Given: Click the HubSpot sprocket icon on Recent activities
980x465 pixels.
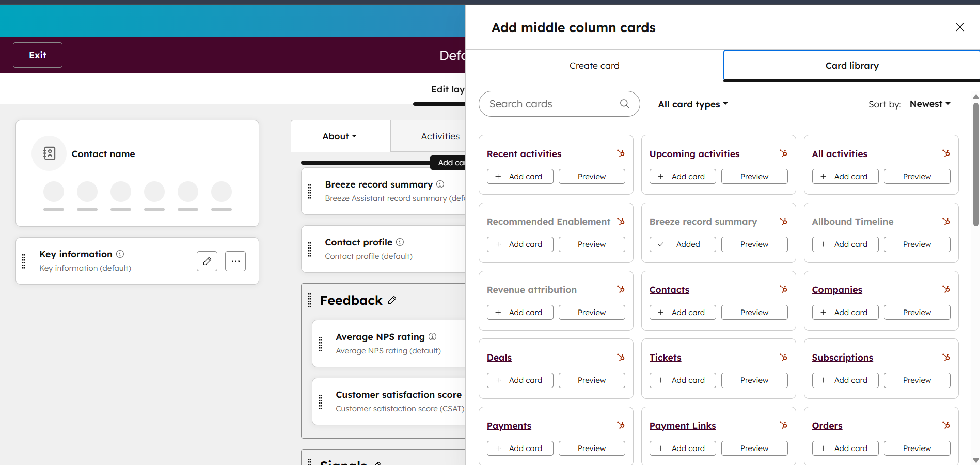Looking at the screenshot, I should [621, 153].
